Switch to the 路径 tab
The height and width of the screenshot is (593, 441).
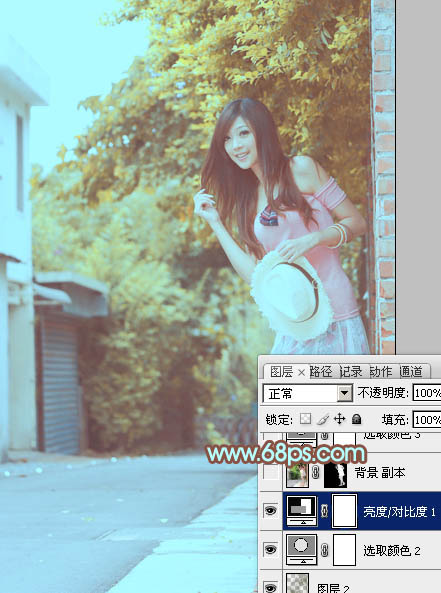pyautogui.click(x=321, y=372)
